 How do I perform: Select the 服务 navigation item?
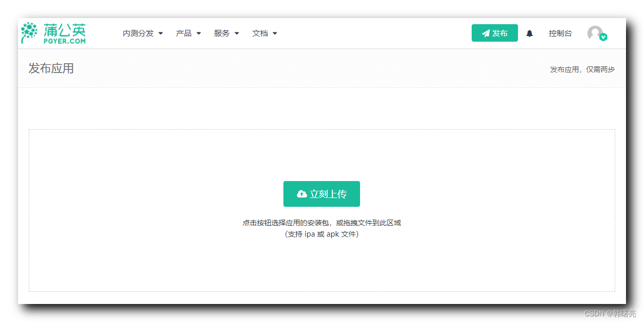point(222,33)
